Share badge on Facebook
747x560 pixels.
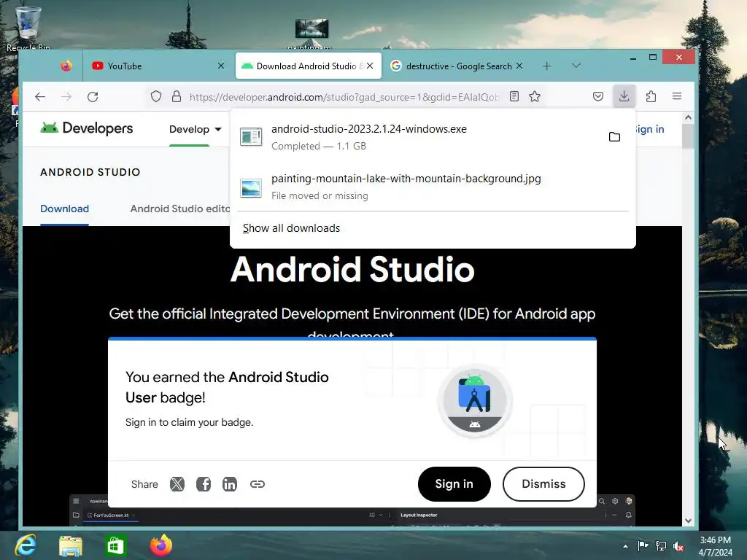(204, 484)
